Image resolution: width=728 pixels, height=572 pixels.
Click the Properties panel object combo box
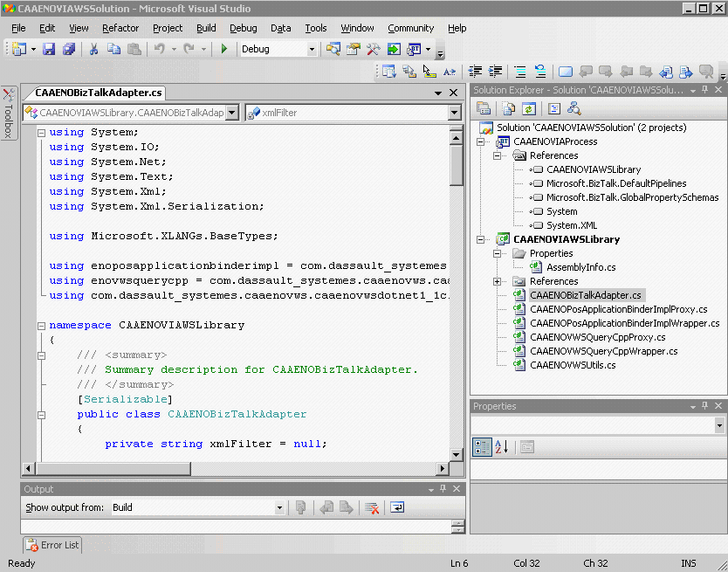[x=598, y=425]
